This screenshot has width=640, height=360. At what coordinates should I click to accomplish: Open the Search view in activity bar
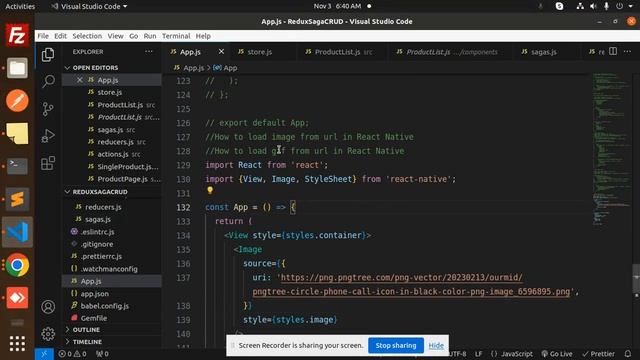[x=48, y=81]
